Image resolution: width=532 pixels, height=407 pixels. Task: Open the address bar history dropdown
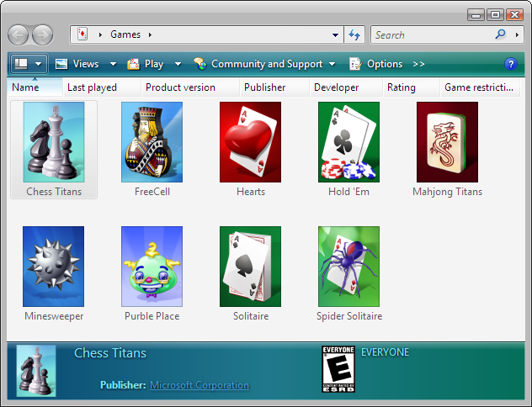[x=336, y=35]
